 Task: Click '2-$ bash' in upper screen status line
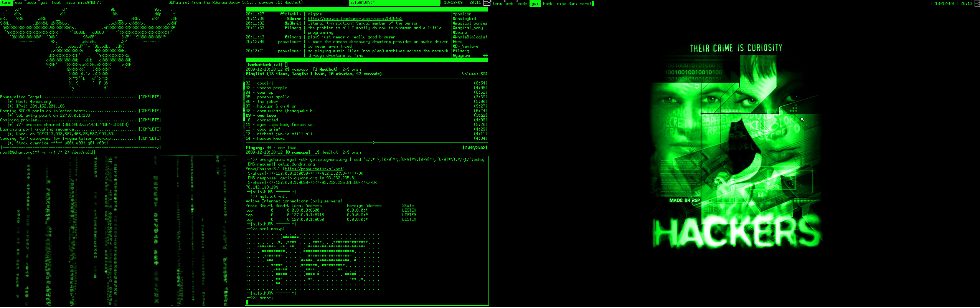(x=351, y=69)
